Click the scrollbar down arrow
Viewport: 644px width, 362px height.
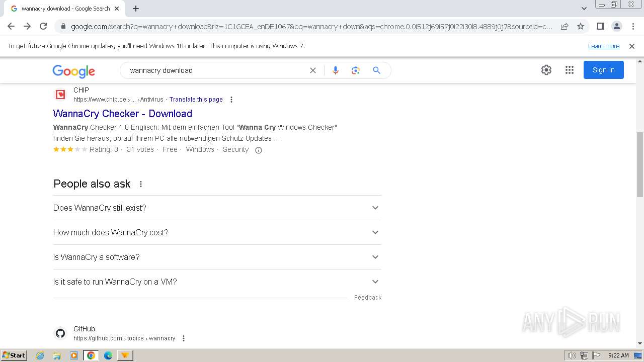click(639, 343)
